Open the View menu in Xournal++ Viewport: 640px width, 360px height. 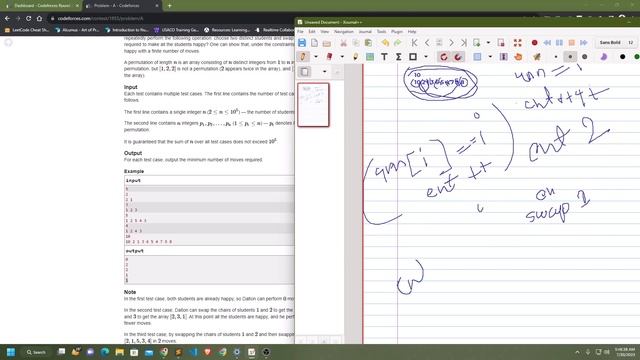tap(324, 31)
